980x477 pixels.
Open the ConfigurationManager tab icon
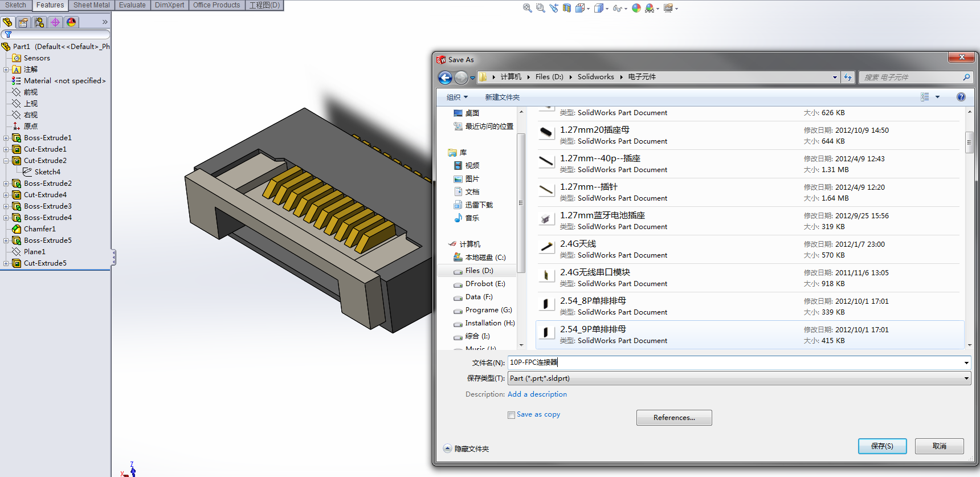(39, 22)
